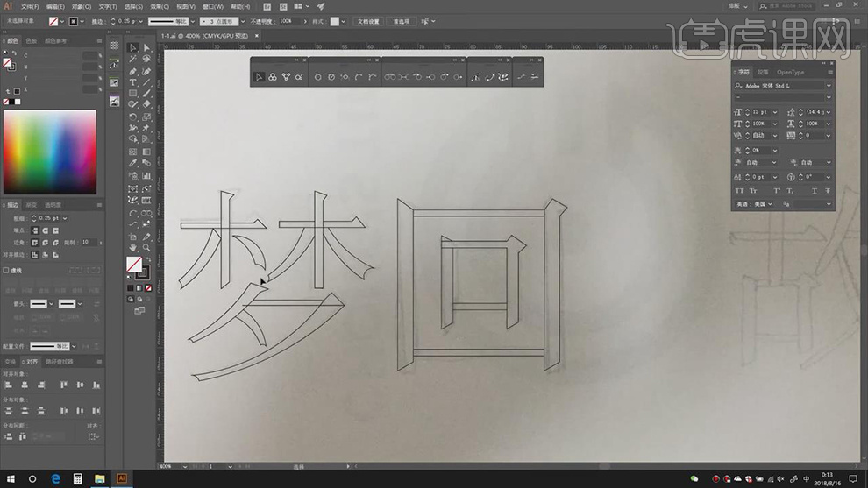Screen dimensions: 868x488
Task: Click the Bridge (Br) icon in menu bar
Action: click(267, 6)
